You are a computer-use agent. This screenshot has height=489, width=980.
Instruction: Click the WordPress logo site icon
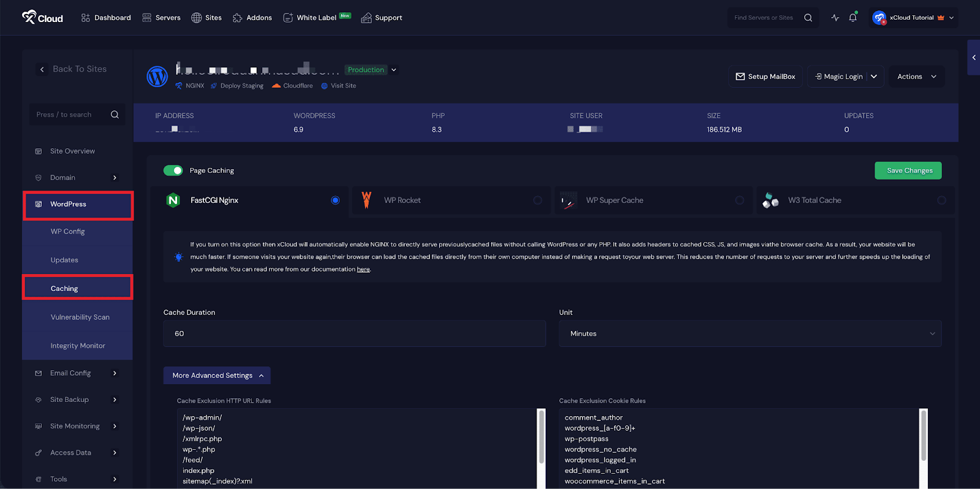pyautogui.click(x=157, y=77)
